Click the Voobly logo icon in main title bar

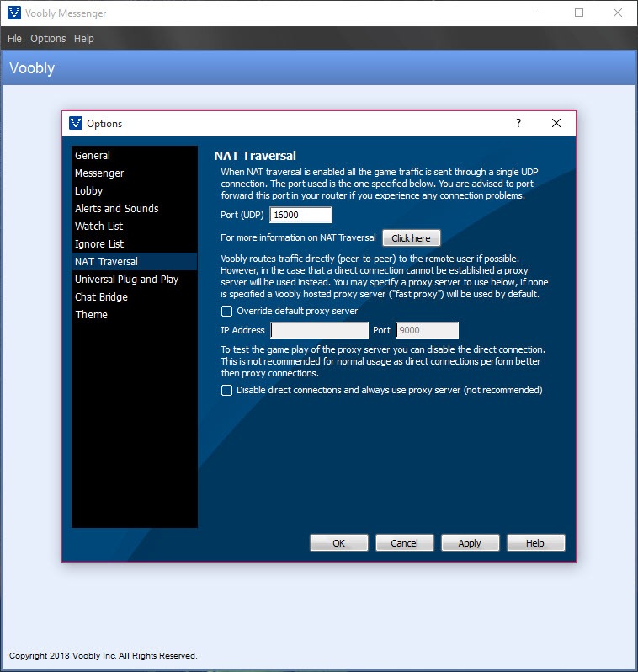click(14, 13)
